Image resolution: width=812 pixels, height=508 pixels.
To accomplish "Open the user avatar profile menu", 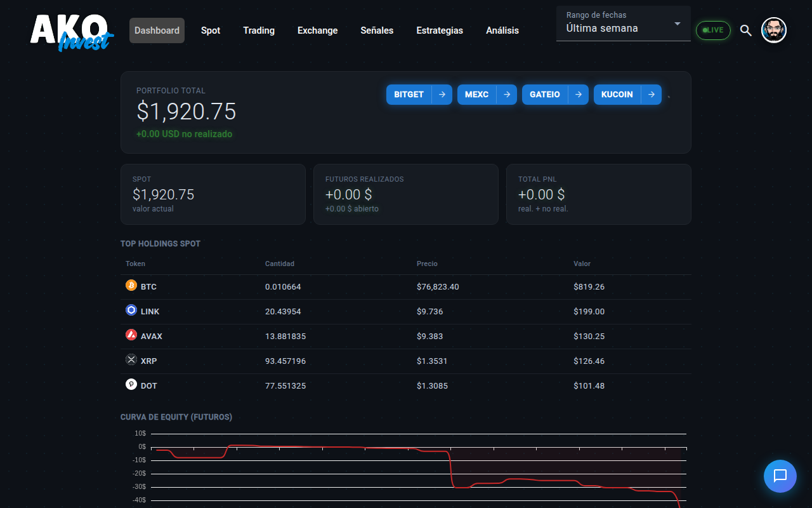I will click(774, 30).
